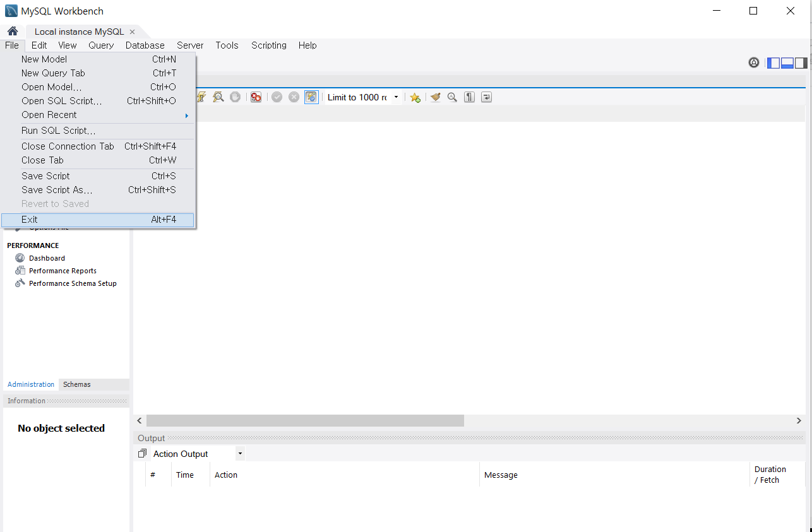Open the Server menu

pyautogui.click(x=190, y=45)
